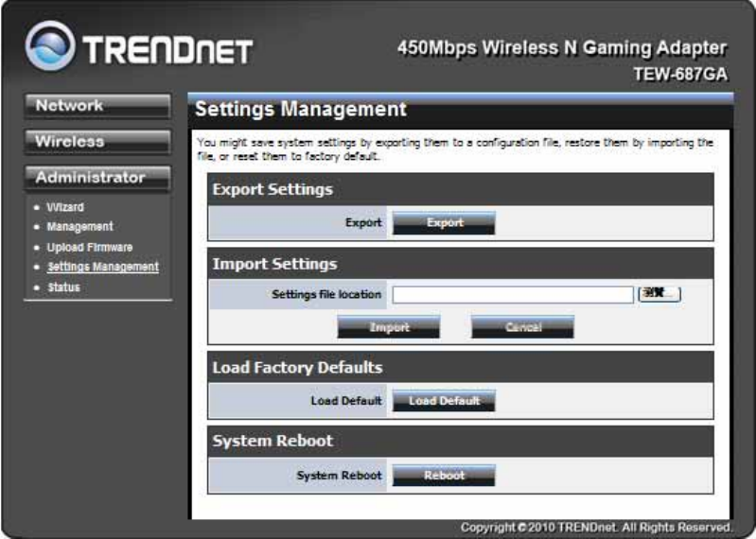The height and width of the screenshot is (539, 756).
Task: Go to the Wizard page
Action: pos(65,207)
